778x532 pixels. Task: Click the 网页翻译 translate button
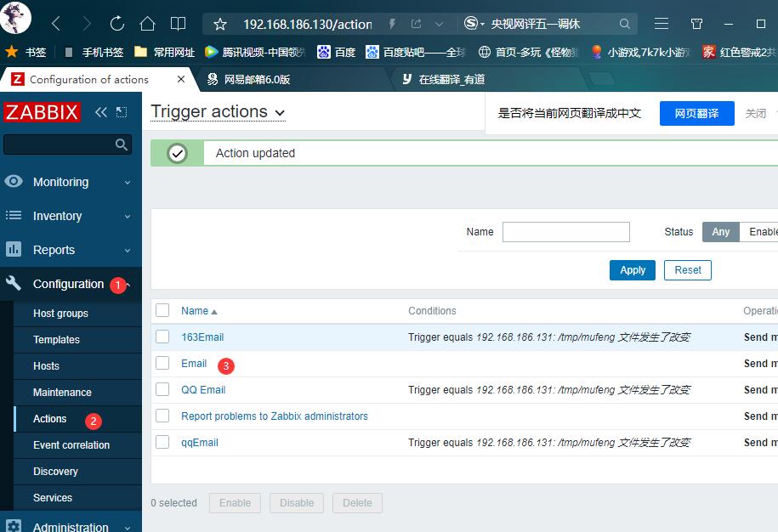point(696,114)
